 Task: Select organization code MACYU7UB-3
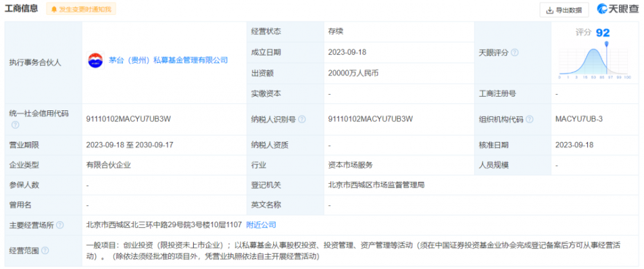pyautogui.click(x=579, y=119)
